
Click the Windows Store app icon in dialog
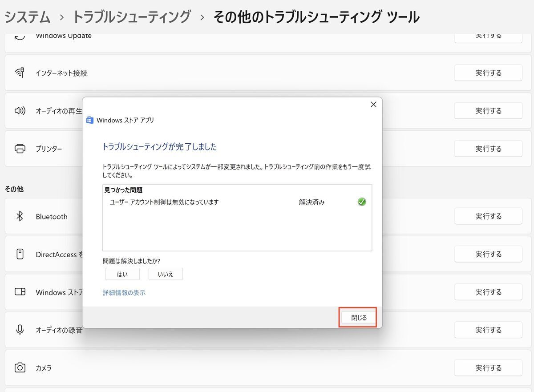click(90, 120)
